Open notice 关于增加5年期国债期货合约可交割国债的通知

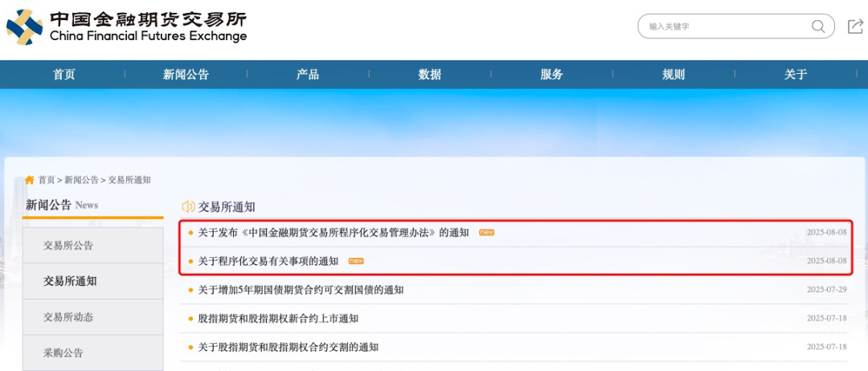301,290
